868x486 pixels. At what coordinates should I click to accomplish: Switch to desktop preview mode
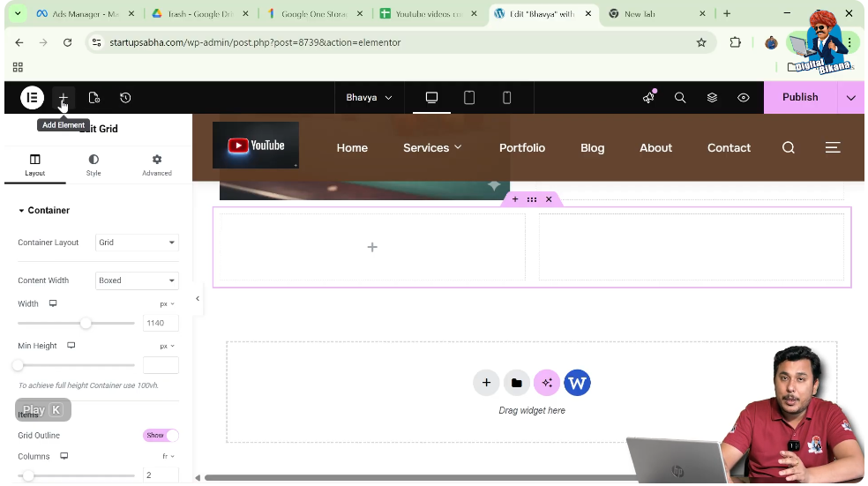(x=431, y=97)
